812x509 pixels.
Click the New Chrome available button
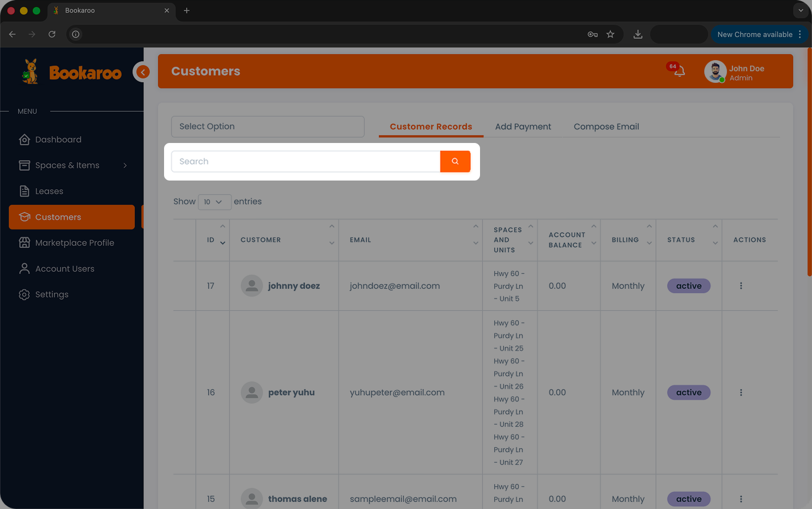click(755, 34)
